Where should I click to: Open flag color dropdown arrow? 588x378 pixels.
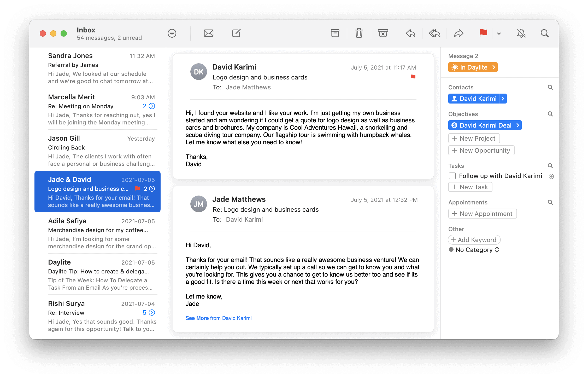tap(499, 33)
